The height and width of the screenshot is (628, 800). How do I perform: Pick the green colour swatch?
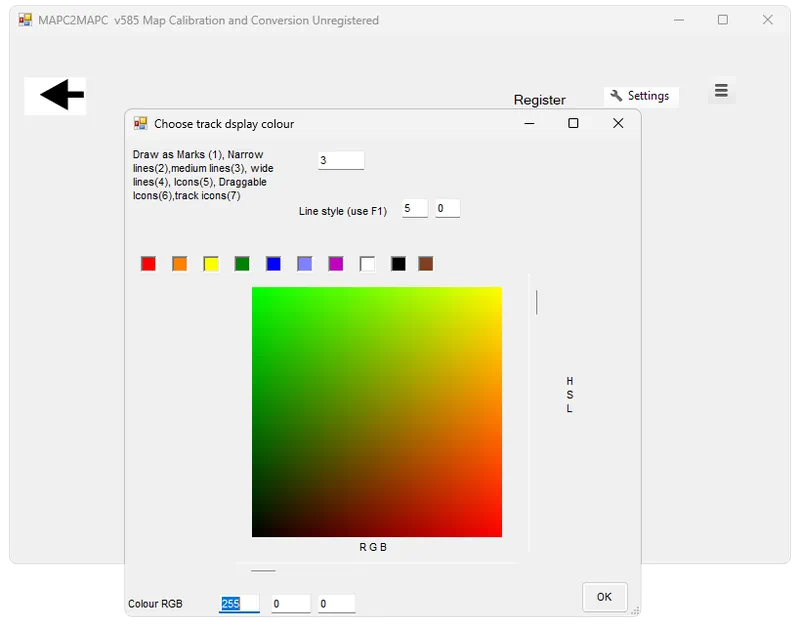(x=242, y=264)
